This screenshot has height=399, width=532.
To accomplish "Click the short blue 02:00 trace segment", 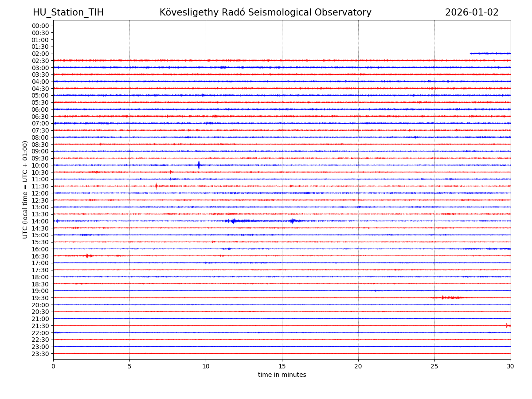I will [490, 53].
